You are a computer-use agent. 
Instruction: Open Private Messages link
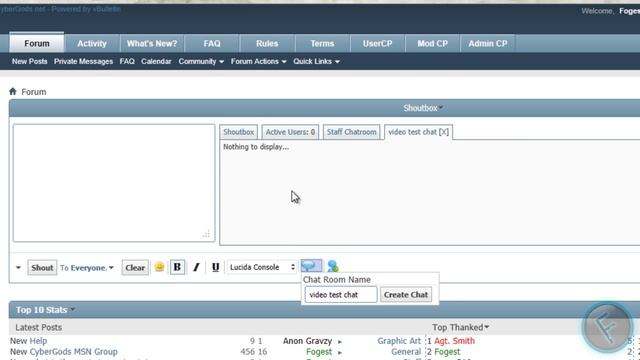pos(83,62)
